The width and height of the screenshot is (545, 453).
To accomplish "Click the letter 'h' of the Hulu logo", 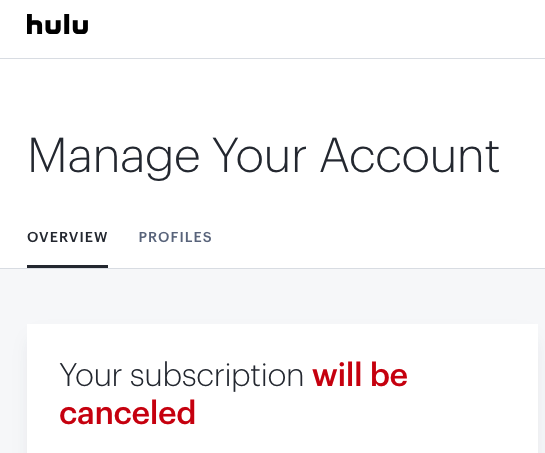I will [34, 24].
